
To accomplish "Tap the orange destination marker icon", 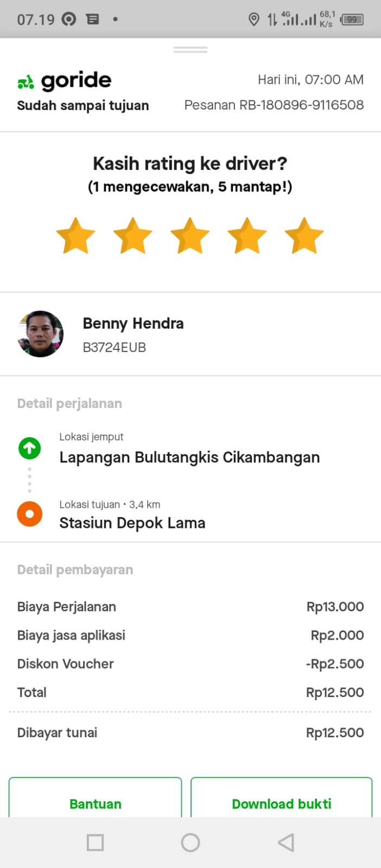I will [30, 514].
